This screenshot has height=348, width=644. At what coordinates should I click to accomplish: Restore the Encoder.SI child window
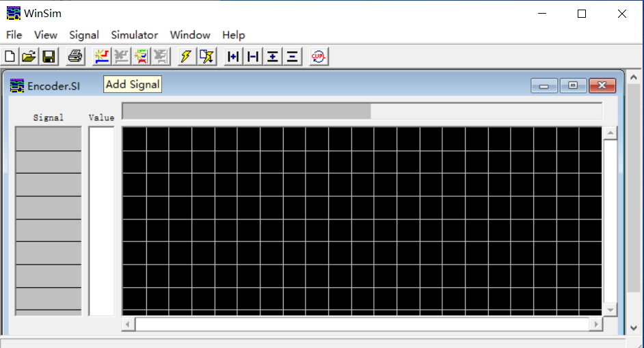click(573, 85)
